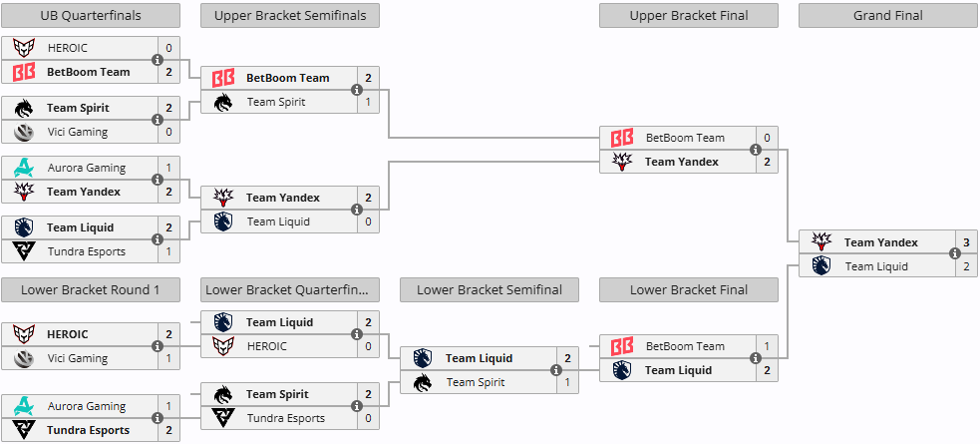Open info for Lower Bracket Semifinal match
The height and width of the screenshot is (444, 980).
pos(556,370)
